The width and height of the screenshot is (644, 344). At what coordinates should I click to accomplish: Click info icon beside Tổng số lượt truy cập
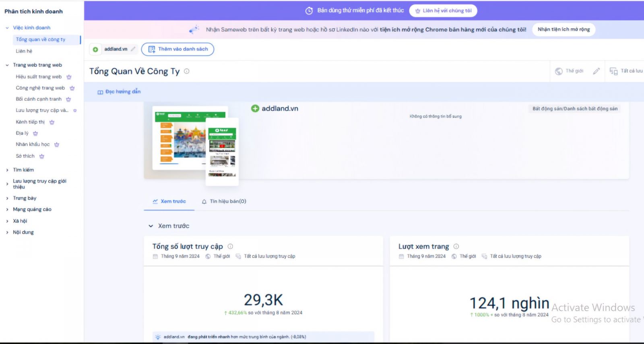coord(230,247)
